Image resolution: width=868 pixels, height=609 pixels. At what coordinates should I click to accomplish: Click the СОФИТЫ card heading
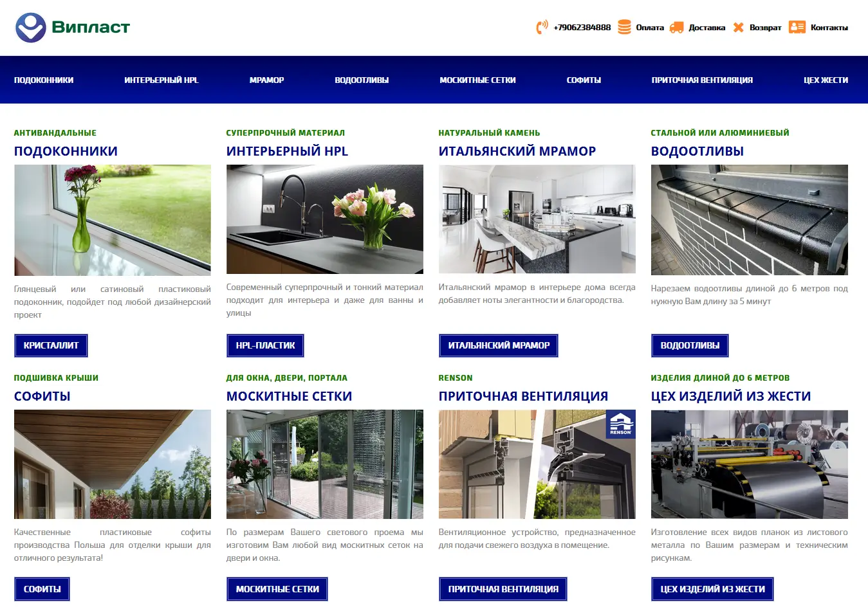pyautogui.click(x=42, y=396)
